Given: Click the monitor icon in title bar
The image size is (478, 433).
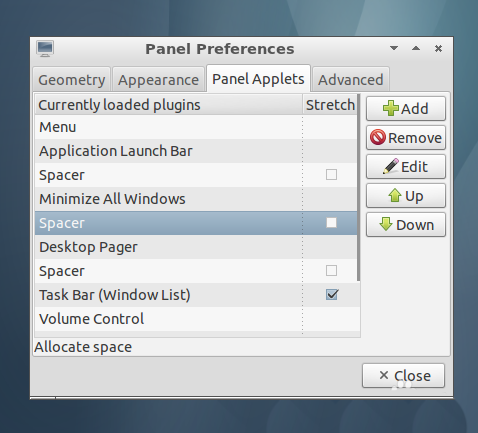Looking at the screenshot, I should pyautogui.click(x=45, y=49).
